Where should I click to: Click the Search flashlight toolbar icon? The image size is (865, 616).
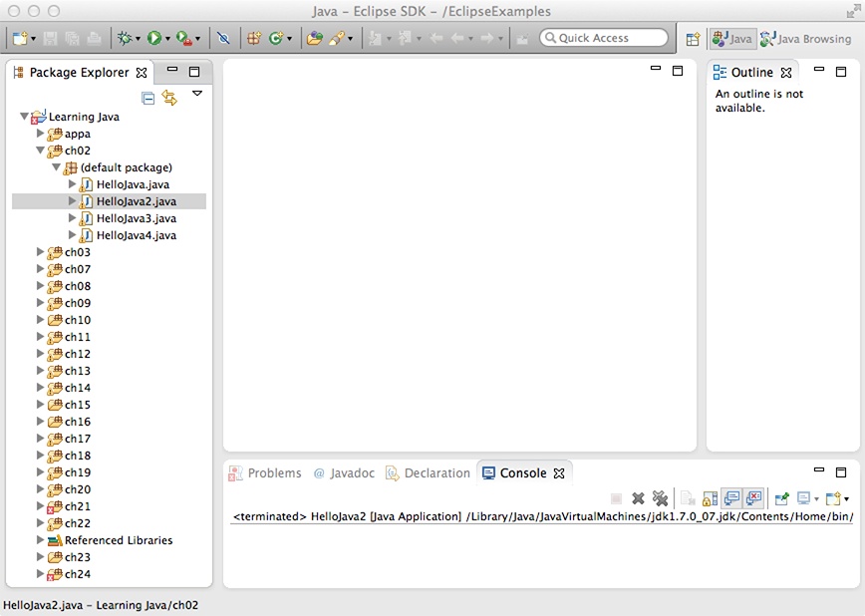click(337, 38)
